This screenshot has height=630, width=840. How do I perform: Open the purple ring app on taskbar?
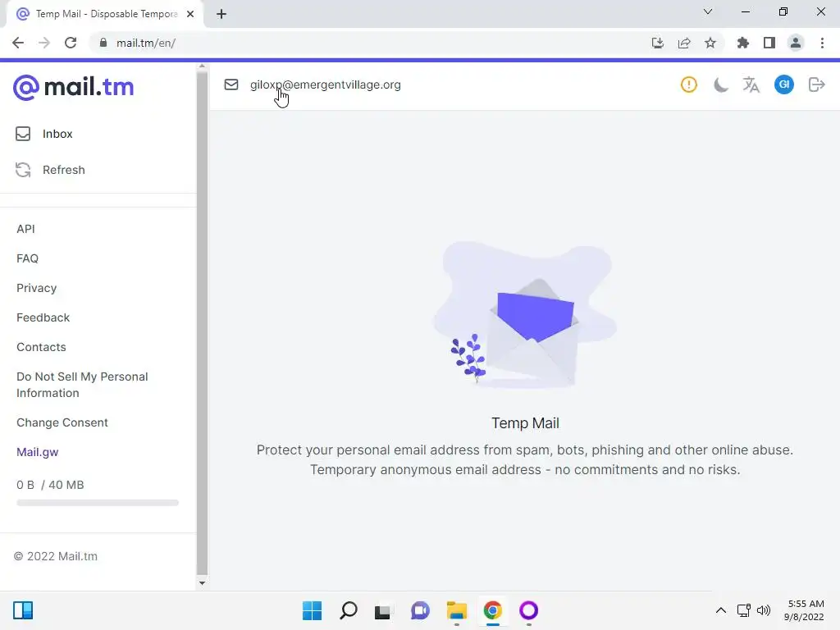(x=529, y=610)
